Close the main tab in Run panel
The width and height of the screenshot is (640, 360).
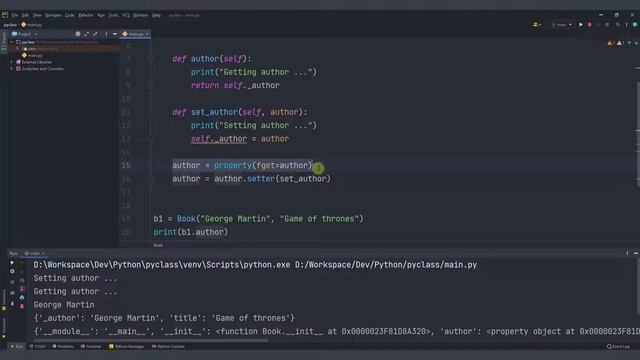[43, 253]
